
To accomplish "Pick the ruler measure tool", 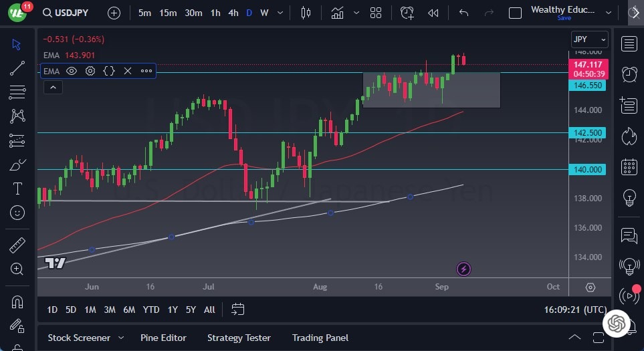I will coord(17,245).
